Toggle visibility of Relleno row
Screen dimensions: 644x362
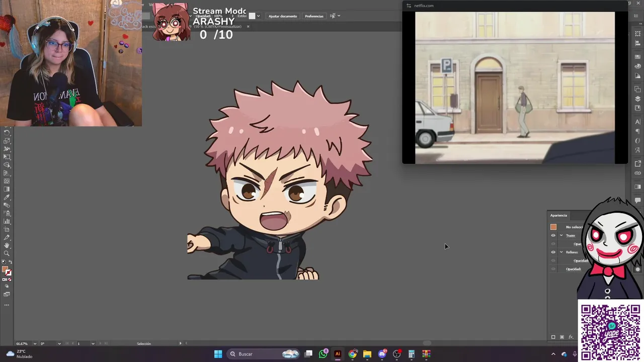553,252
